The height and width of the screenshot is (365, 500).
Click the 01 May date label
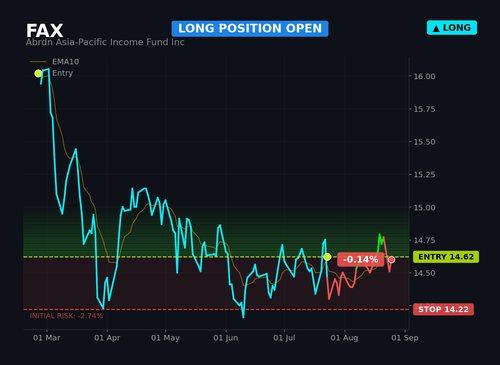point(165,338)
